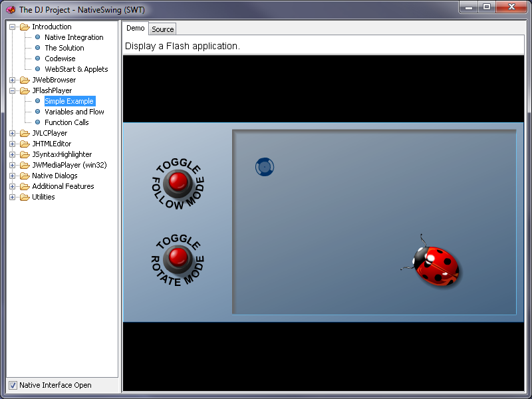Click the bullet icon beside Codewise

37,58
